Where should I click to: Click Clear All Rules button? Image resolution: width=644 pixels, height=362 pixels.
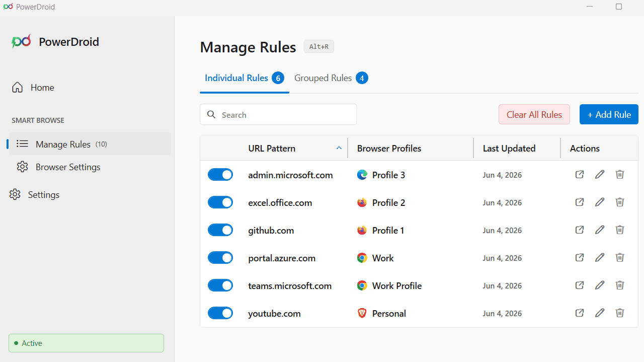pyautogui.click(x=534, y=114)
